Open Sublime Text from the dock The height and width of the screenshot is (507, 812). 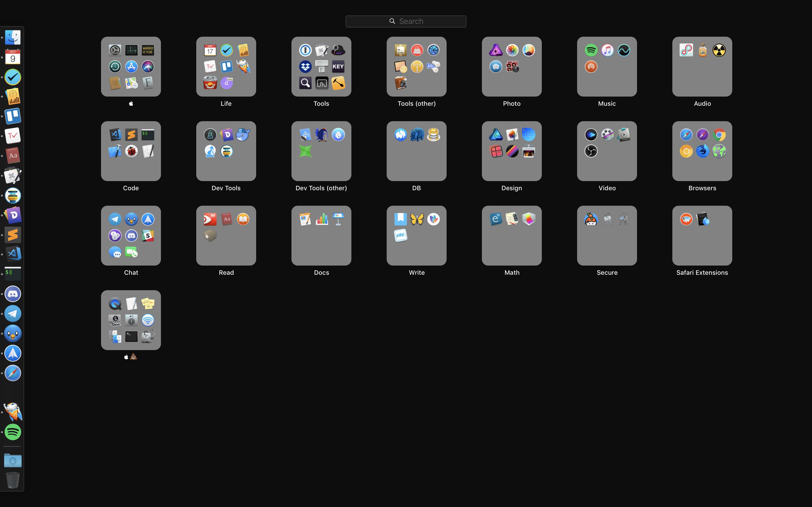tap(13, 235)
